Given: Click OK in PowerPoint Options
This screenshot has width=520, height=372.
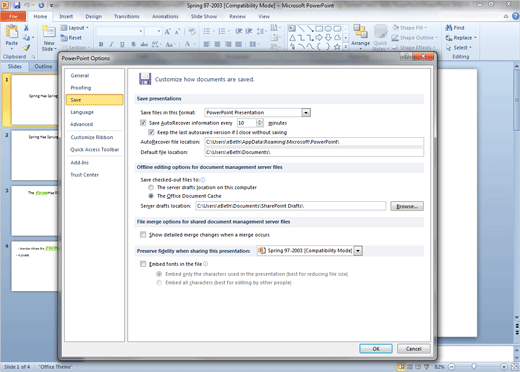Looking at the screenshot, I should pos(376,349).
